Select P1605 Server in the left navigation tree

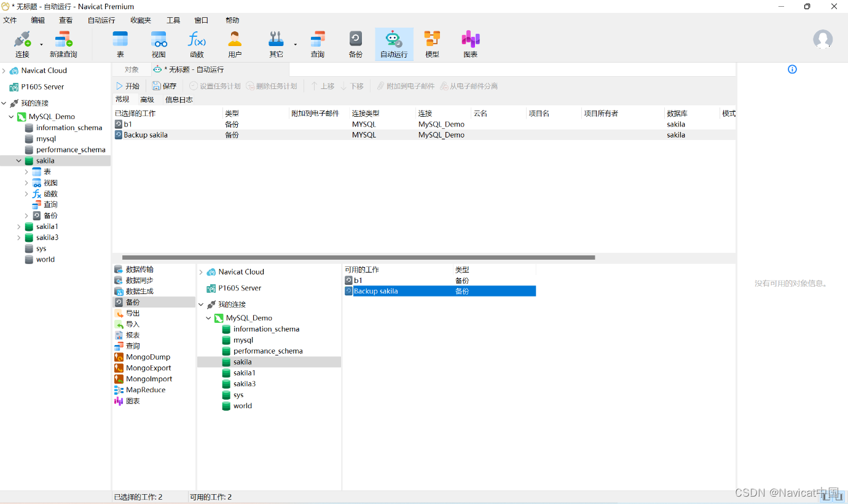pyautogui.click(x=37, y=87)
